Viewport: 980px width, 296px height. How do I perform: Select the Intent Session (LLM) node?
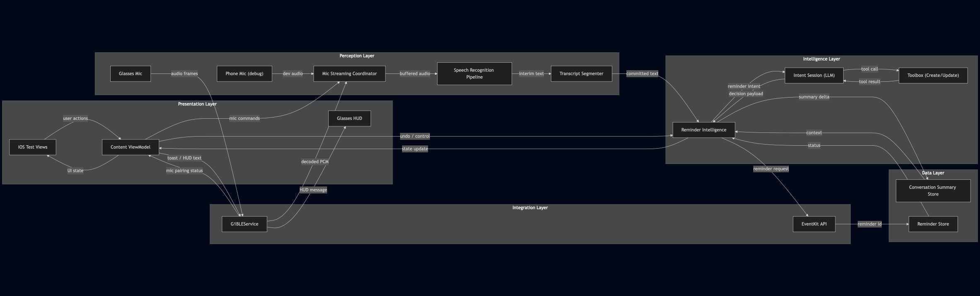813,75
